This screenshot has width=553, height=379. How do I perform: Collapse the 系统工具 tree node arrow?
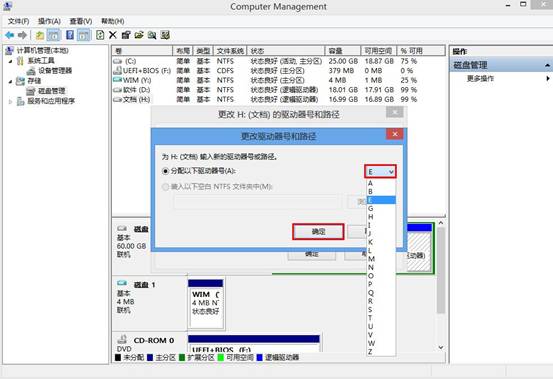point(11,61)
